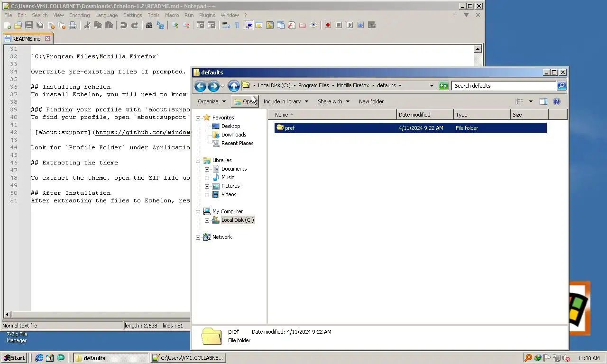Expand the Local Disk (C:) tree node
The width and height of the screenshot is (607, 364).
pos(207,220)
